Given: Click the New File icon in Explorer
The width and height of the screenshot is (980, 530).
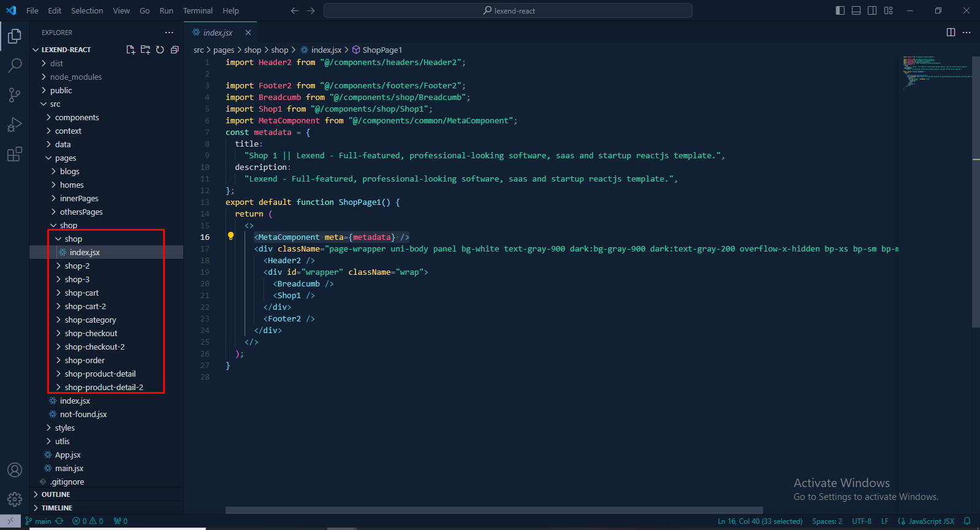Looking at the screenshot, I should [131, 50].
